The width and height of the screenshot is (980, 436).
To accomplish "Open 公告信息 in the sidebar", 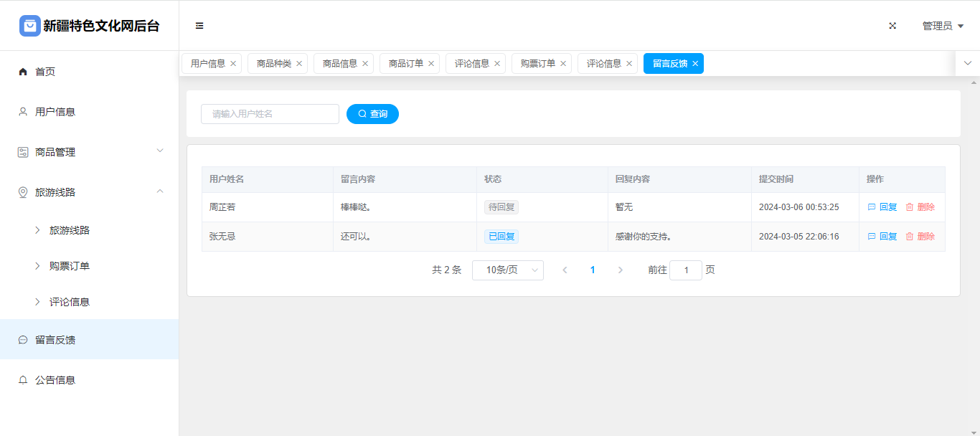I will [55, 380].
